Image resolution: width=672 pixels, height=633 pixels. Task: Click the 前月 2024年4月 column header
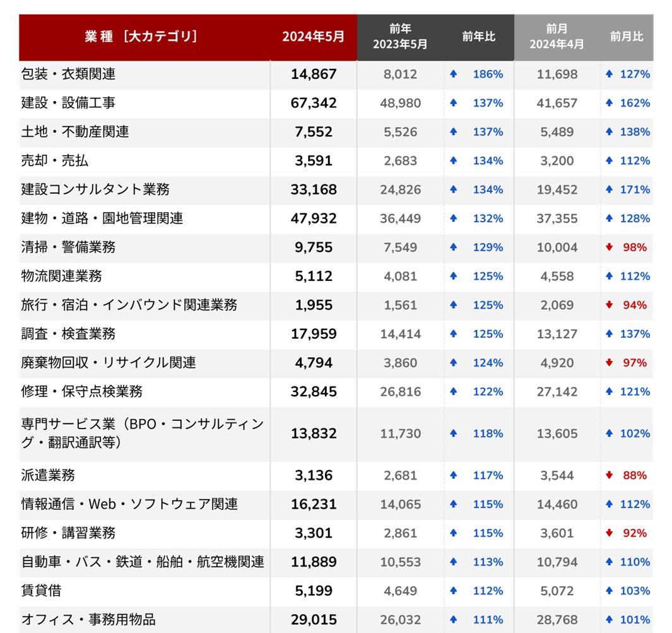[557, 37]
